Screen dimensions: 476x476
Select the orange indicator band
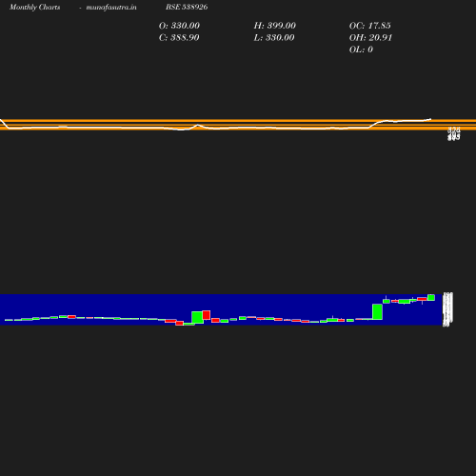point(238,125)
